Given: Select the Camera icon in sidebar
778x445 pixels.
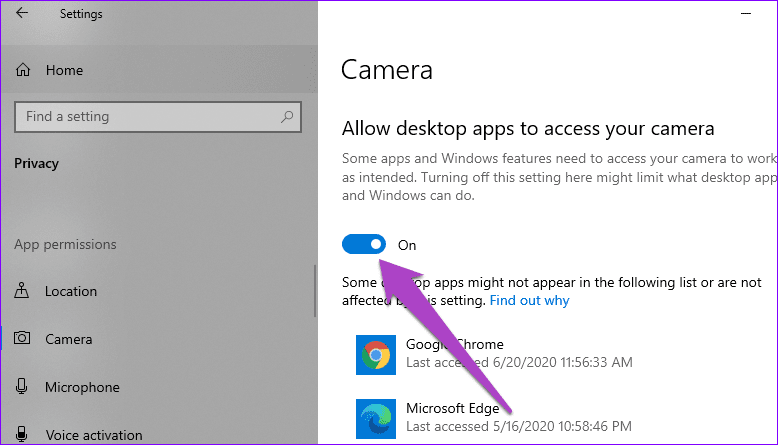Looking at the screenshot, I should (x=22, y=338).
